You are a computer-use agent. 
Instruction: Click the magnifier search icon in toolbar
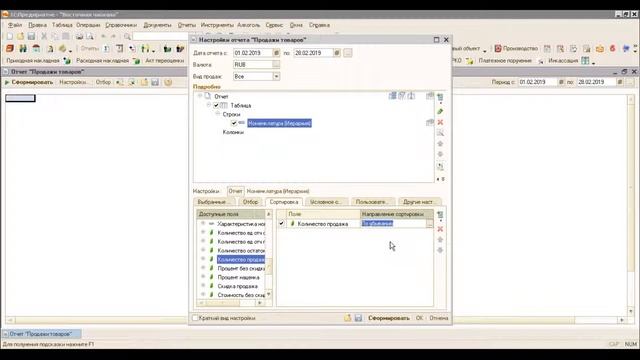pyautogui.click(x=127, y=36)
